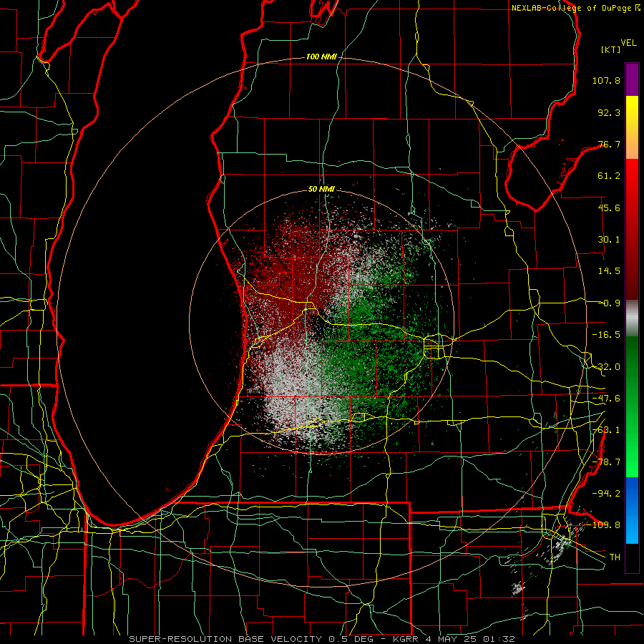This screenshot has width=644, height=644.
Task: Pick the yellow-orange segment of velocity scale
Action: pos(632,127)
